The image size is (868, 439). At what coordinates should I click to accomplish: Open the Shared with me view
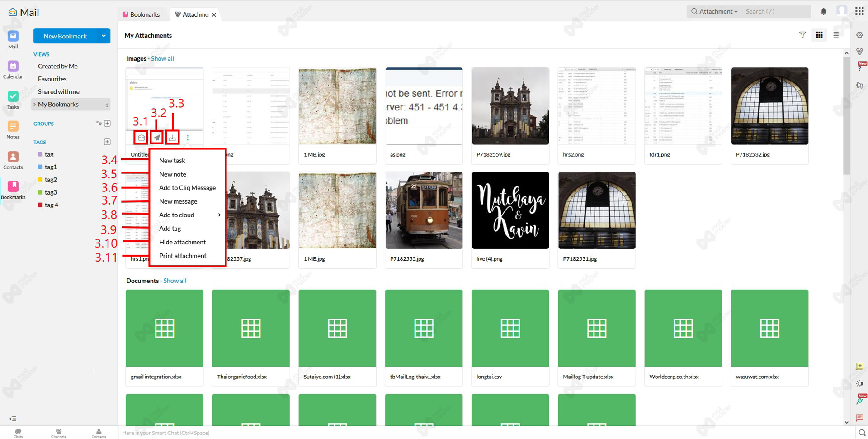tap(59, 91)
